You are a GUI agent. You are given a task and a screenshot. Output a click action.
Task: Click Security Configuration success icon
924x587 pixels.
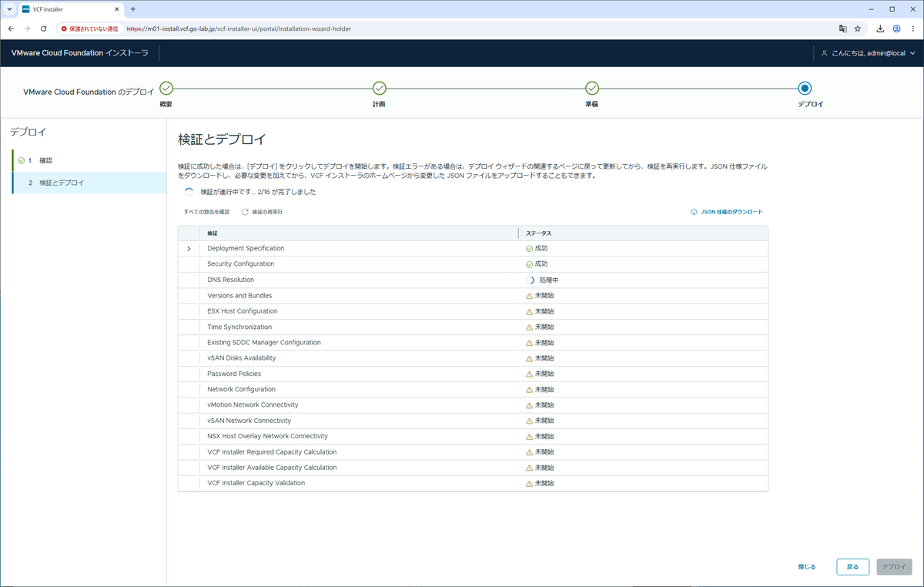click(529, 264)
